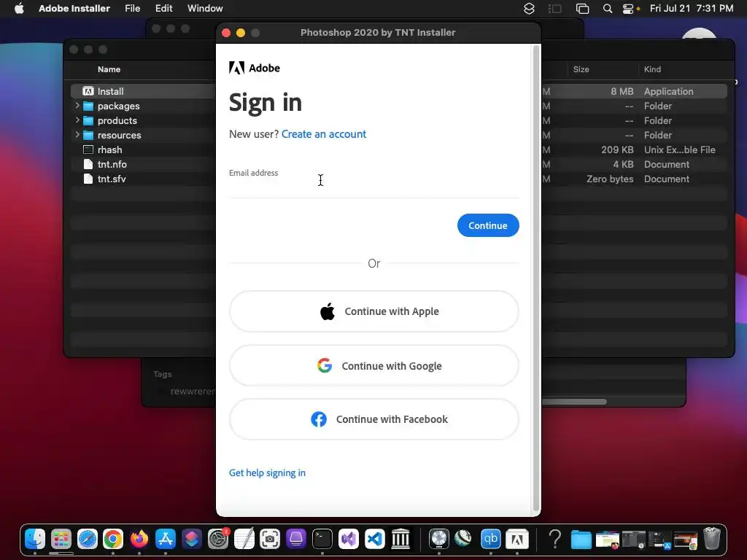The image size is (747, 560).
Task: Expand the resources folder in Finder
Action: coord(77,135)
